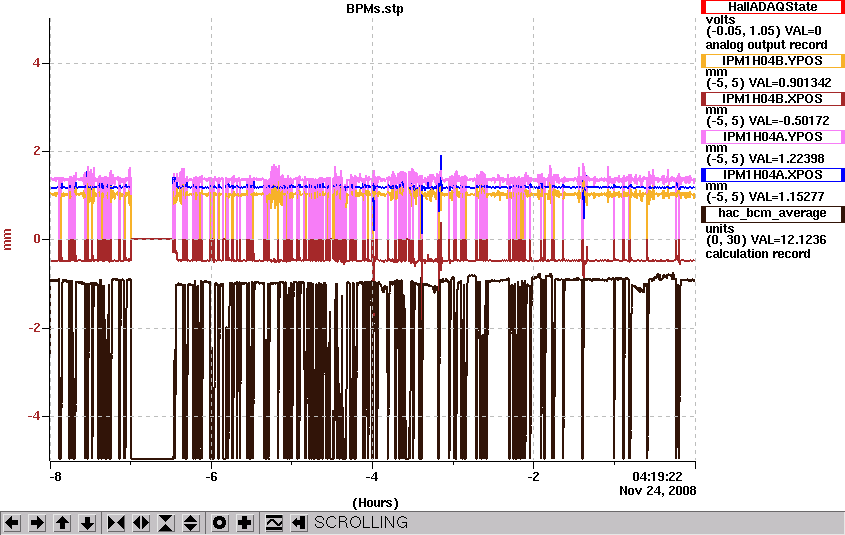Click the y-axis -4 tick label
This screenshot has height=535, width=845.
click(x=34, y=416)
